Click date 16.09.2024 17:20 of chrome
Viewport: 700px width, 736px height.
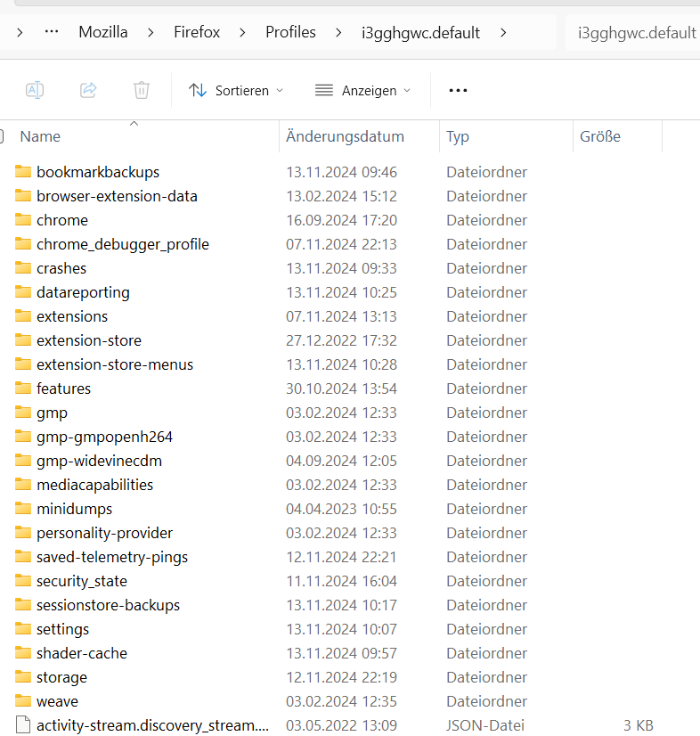point(342,220)
